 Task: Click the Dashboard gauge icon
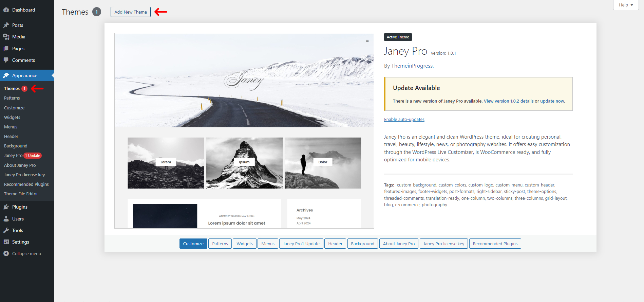(6, 10)
